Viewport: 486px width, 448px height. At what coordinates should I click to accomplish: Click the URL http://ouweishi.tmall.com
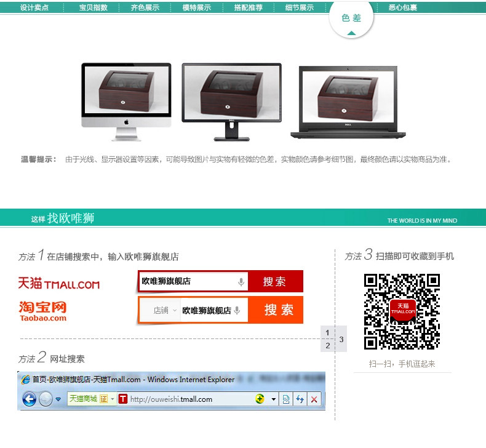172,399
